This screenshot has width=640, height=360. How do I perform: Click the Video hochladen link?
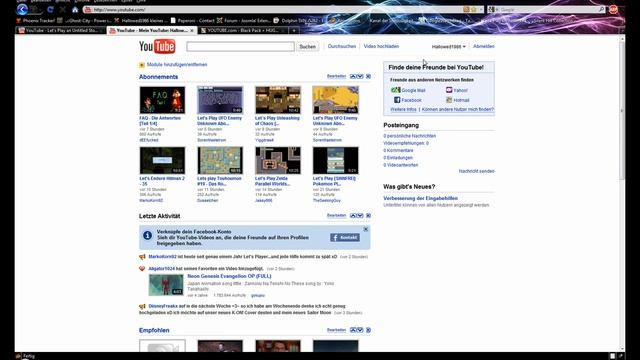381,47
